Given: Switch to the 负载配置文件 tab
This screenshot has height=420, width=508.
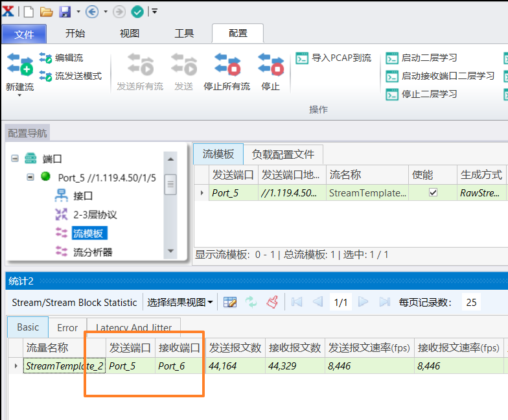Looking at the screenshot, I should coord(283,154).
